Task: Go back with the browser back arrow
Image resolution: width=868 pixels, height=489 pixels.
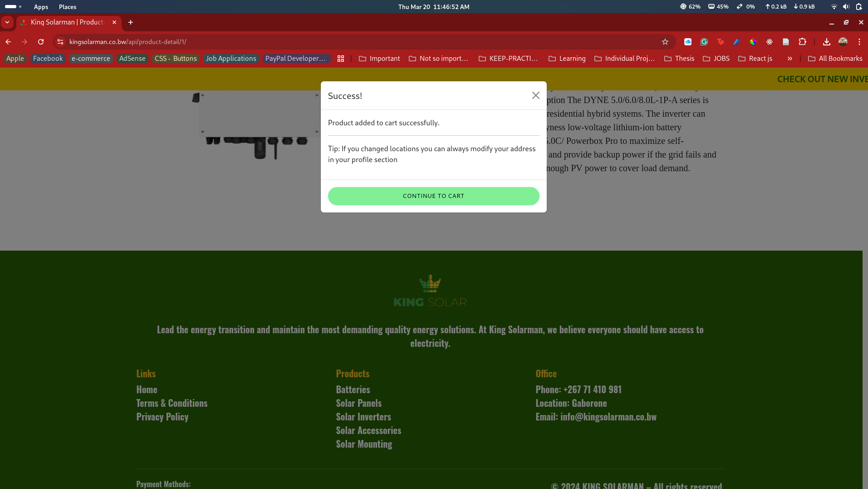Action: pos(8,42)
